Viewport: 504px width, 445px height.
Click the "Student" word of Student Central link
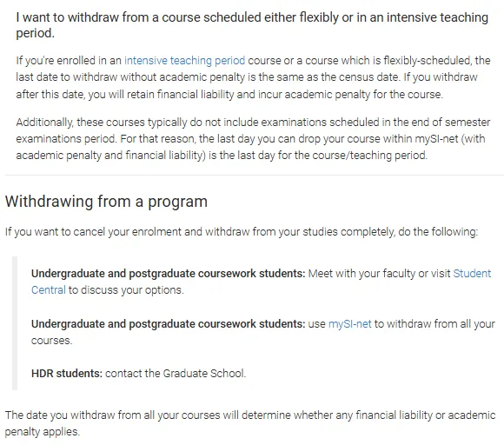point(472,273)
